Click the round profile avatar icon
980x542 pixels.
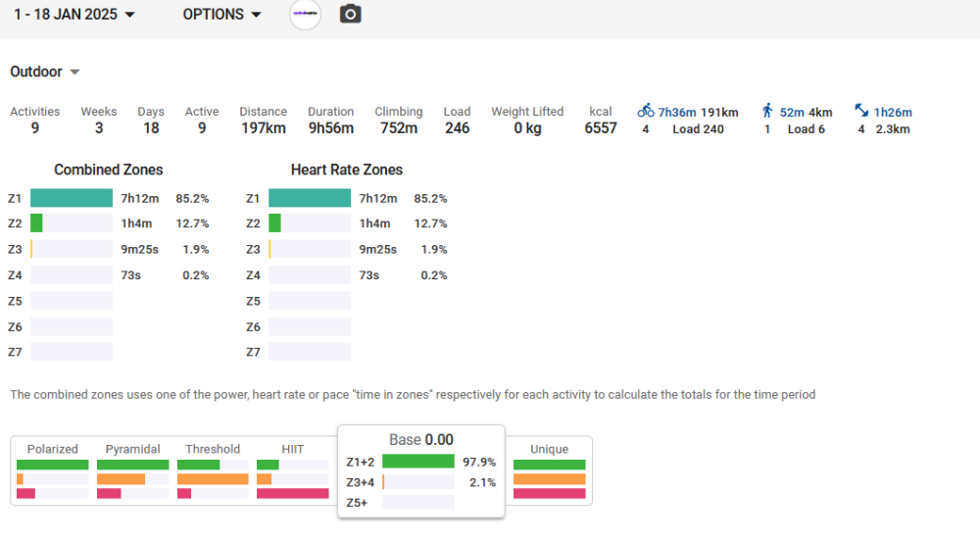tap(306, 15)
